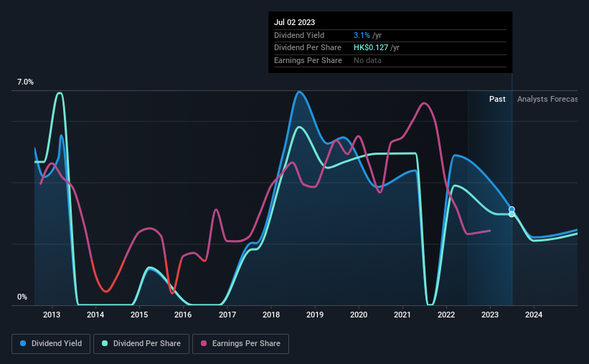Click the blue data point marker at Jul 2023

click(512, 209)
